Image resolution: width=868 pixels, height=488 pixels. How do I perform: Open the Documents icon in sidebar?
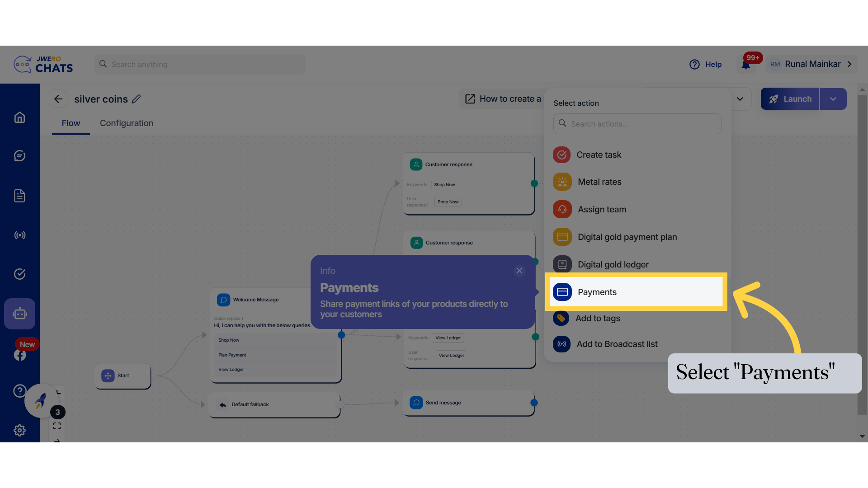tap(19, 196)
